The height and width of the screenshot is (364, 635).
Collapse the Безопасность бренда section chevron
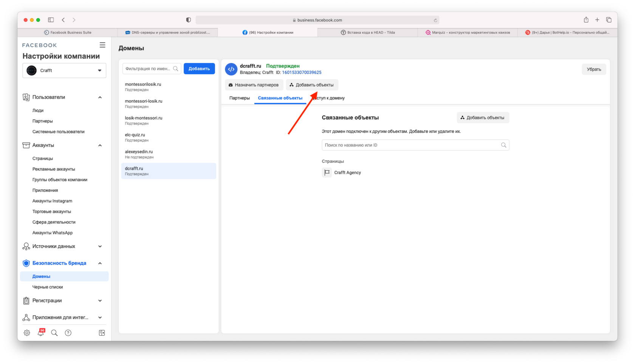[100, 263]
